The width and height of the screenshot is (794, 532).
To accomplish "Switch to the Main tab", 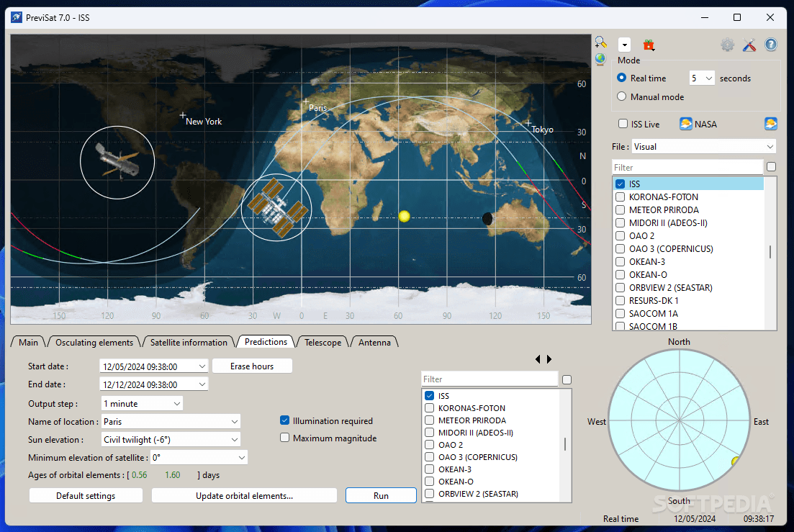I will [28, 343].
